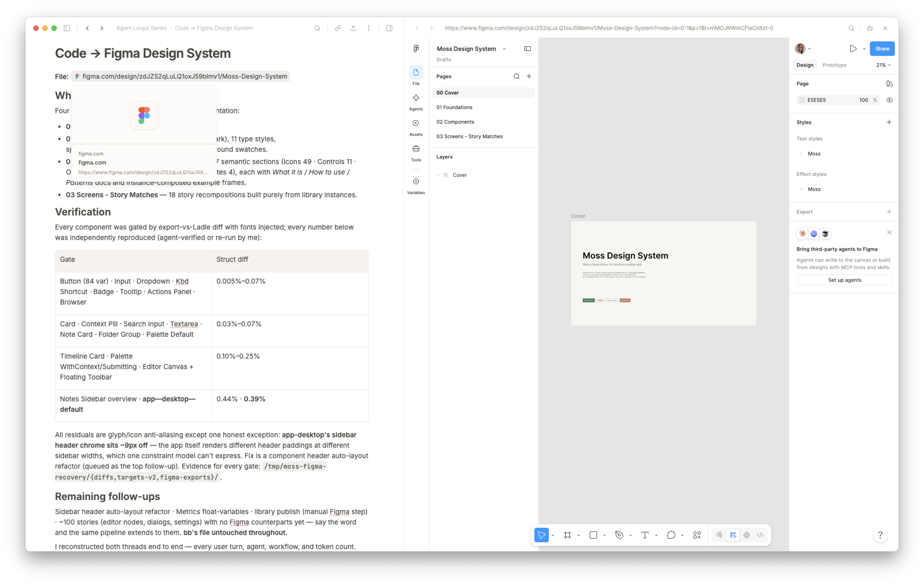Open the figma.com Moss-Design-System file link
The width and height of the screenshot is (924, 585).
pos(181,76)
